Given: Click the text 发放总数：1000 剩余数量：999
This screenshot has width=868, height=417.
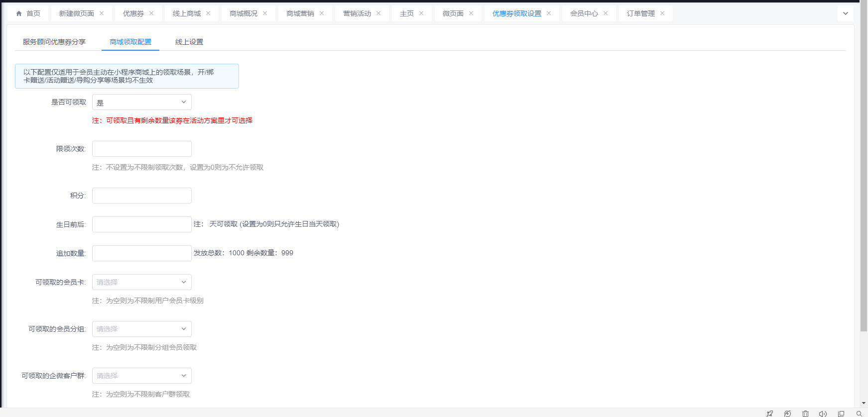Looking at the screenshot, I should [x=244, y=253].
